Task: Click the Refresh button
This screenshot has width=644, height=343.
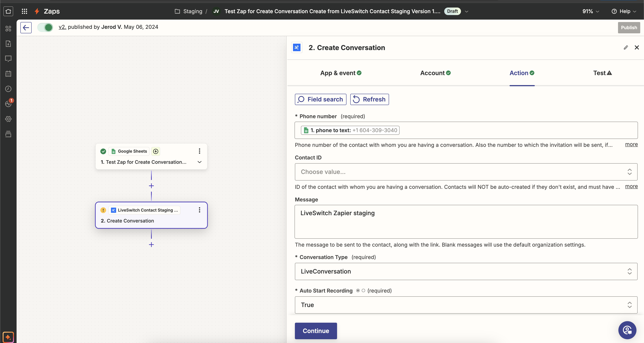Action: click(369, 99)
